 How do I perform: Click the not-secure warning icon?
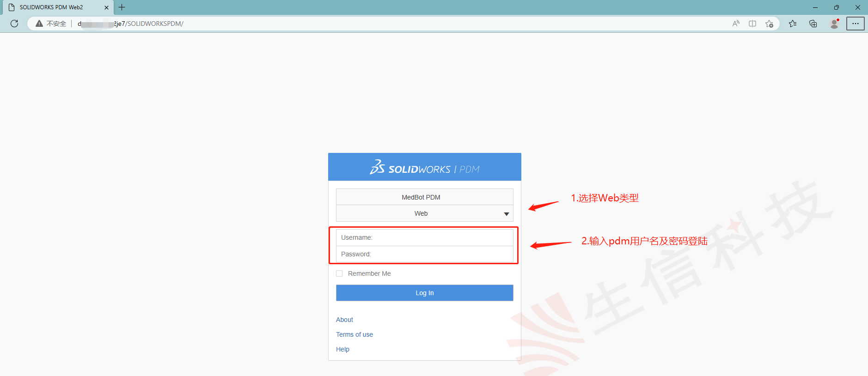(39, 24)
